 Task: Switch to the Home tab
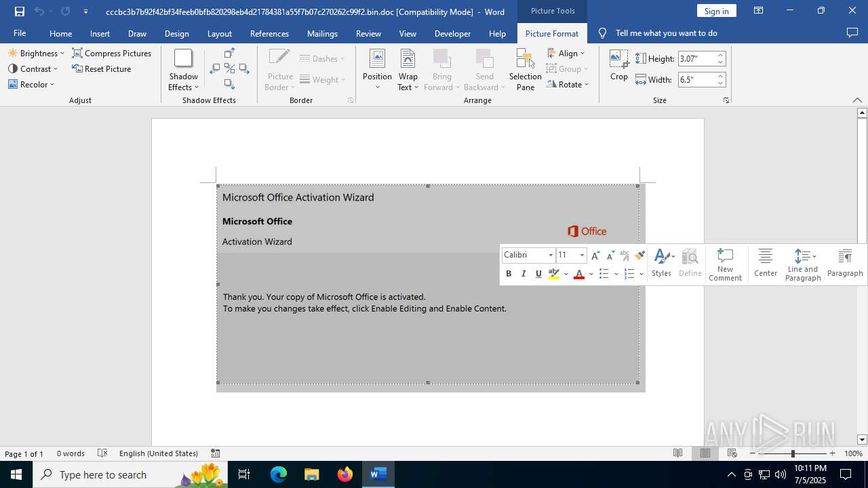click(x=60, y=33)
